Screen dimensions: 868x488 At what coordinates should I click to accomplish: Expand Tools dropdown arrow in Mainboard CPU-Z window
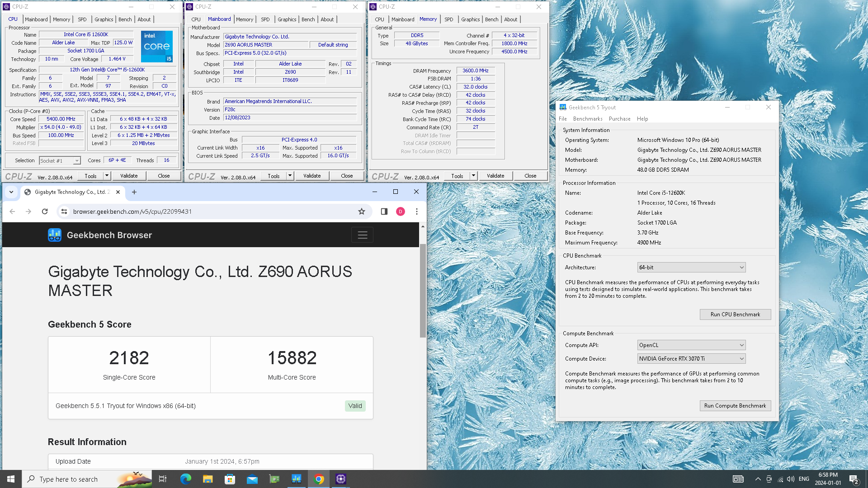(x=290, y=176)
